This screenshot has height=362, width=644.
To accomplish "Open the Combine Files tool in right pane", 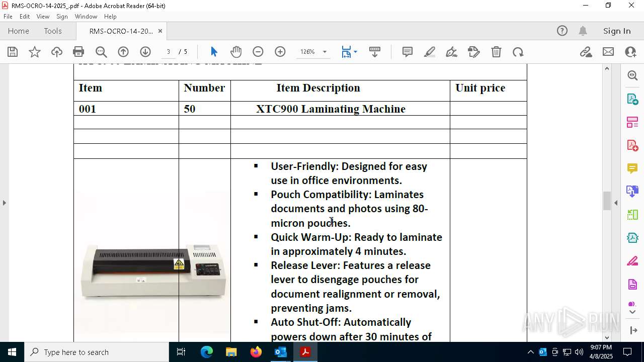I will pyautogui.click(x=632, y=192).
